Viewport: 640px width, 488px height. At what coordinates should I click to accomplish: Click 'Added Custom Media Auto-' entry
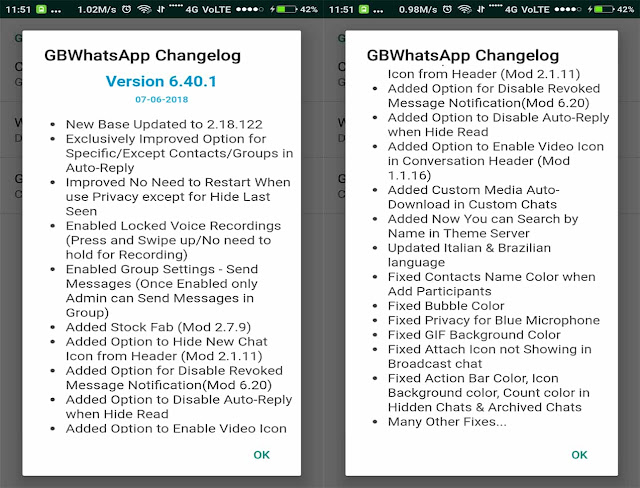coord(473,190)
